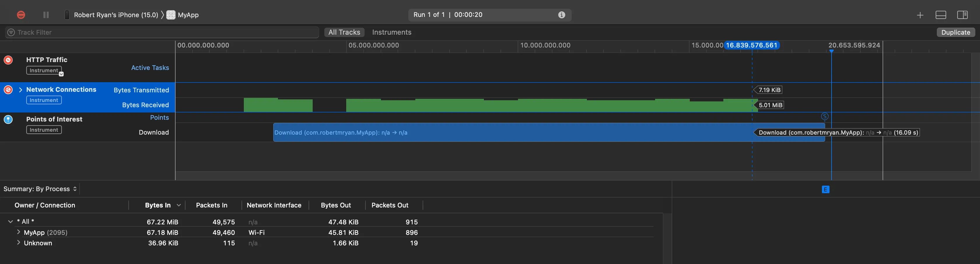Viewport: 980px width, 264px height.
Task: Collapse the * All * row
Action: tap(11, 221)
